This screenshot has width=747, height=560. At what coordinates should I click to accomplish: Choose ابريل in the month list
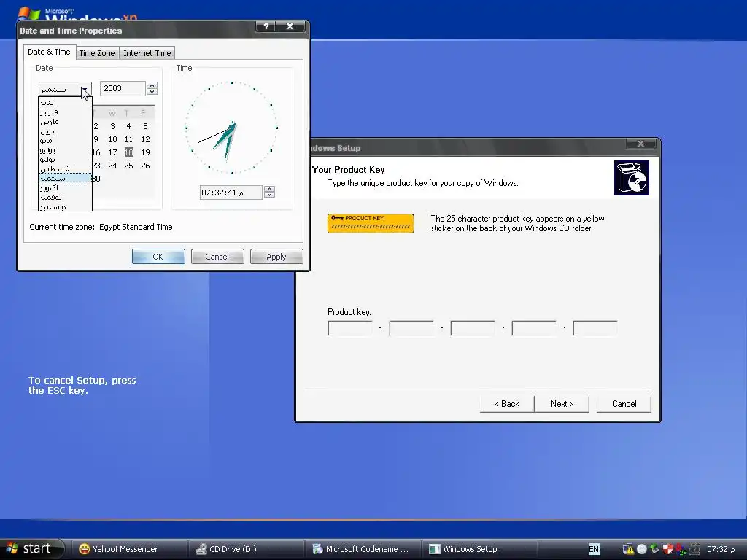point(65,131)
